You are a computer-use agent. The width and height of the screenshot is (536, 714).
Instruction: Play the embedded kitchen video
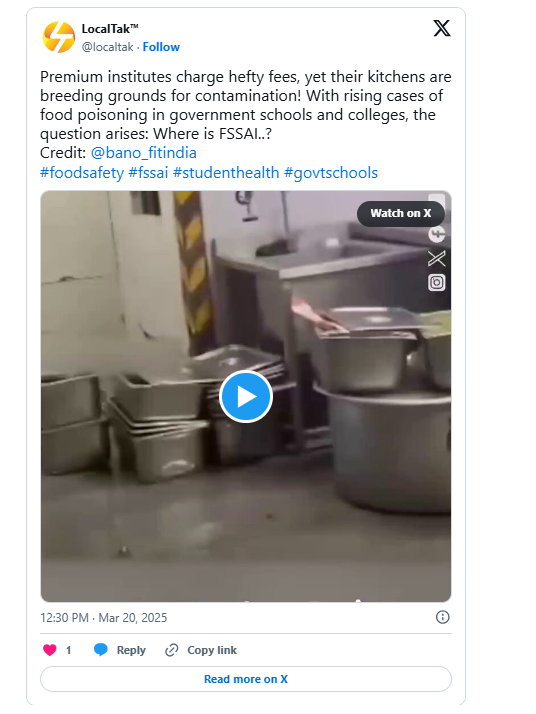click(x=246, y=397)
